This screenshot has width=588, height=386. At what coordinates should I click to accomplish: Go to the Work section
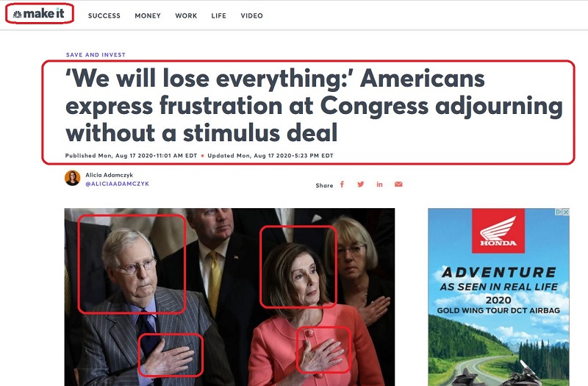tap(186, 15)
